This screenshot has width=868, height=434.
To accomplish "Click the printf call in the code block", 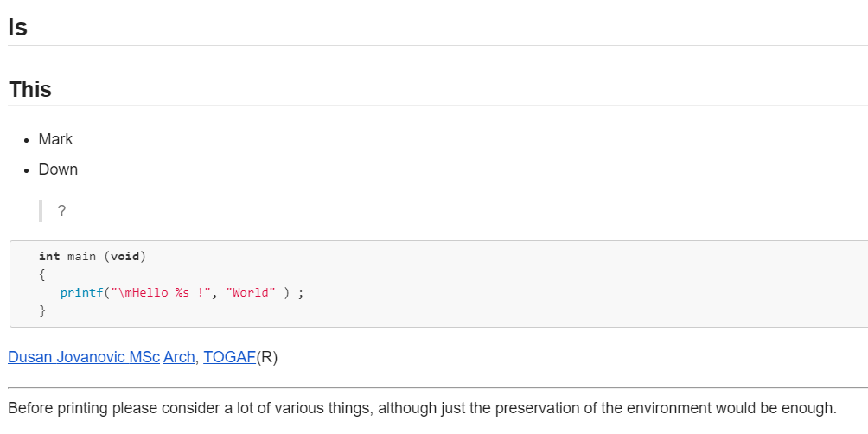I will 81,293.
